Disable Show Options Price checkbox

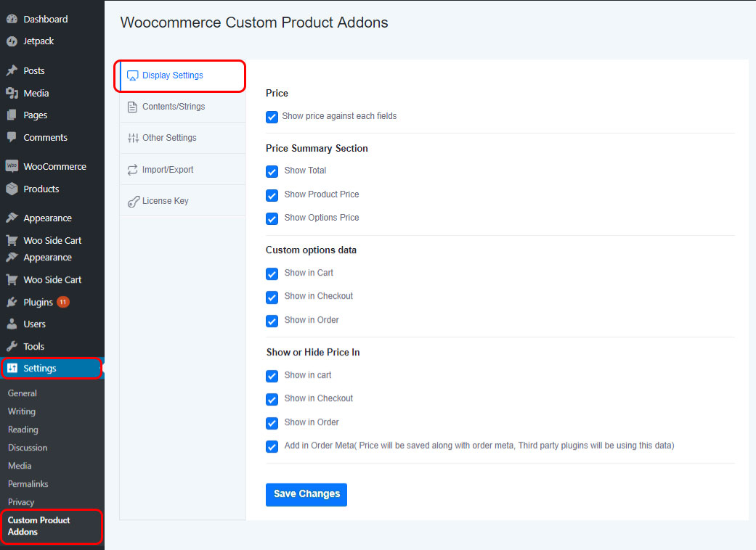[x=272, y=218]
